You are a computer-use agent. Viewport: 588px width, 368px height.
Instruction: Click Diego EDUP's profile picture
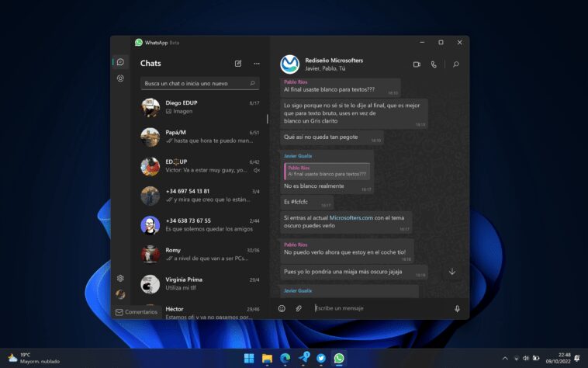pos(150,107)
